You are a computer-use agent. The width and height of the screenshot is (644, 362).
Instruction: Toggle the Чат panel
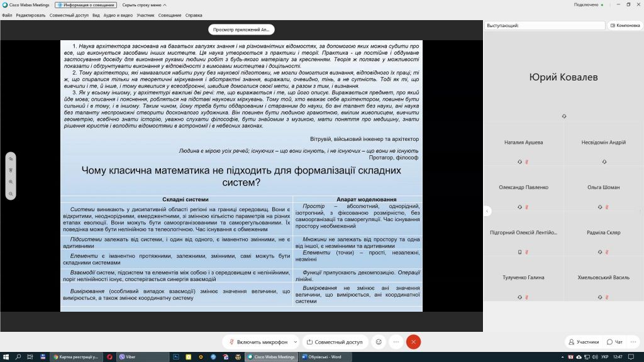click(x=615, y=342)
